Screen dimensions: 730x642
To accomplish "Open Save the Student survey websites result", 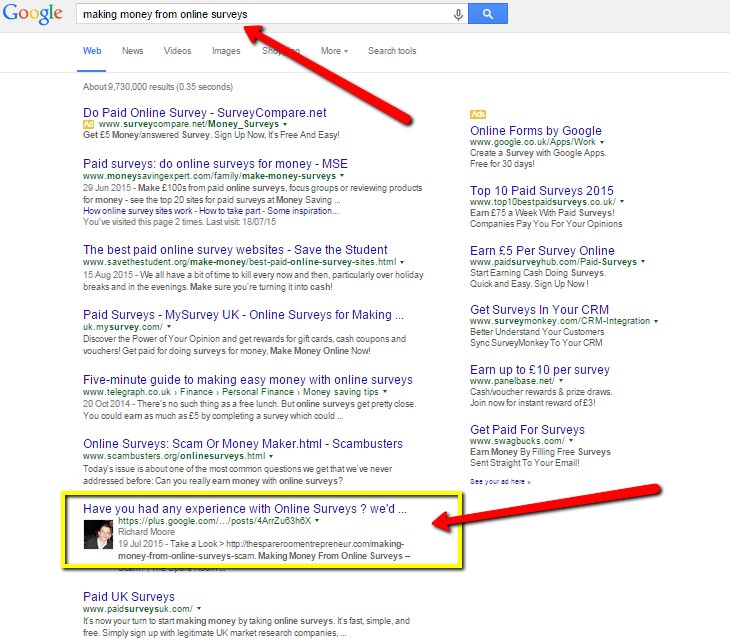I will pos(235,250).
